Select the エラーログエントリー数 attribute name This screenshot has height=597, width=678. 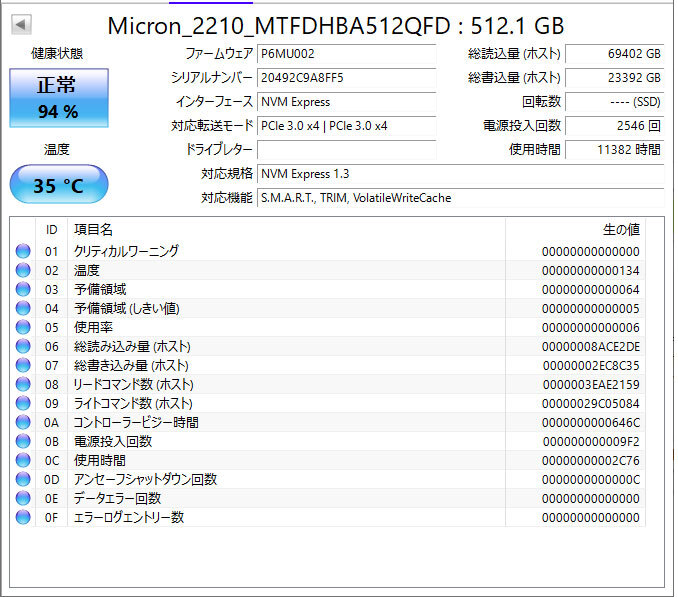[x=129, y=517]
